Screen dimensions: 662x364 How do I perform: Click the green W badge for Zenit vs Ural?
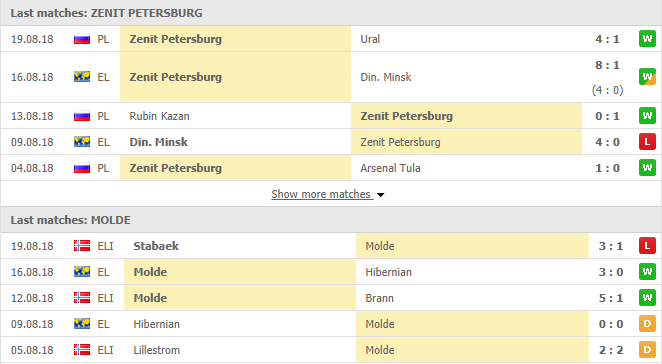[x=647, y=39]
